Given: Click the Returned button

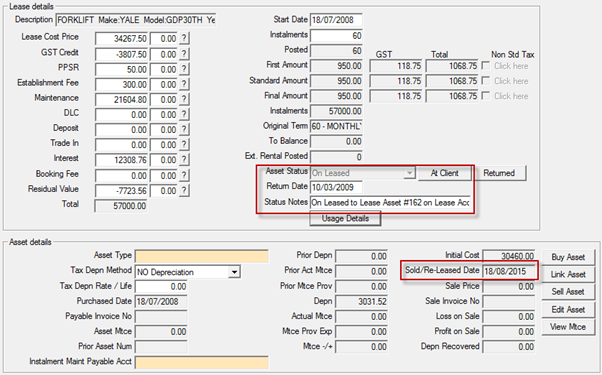Looking at the screenshot, I should (x=499, y=173).
